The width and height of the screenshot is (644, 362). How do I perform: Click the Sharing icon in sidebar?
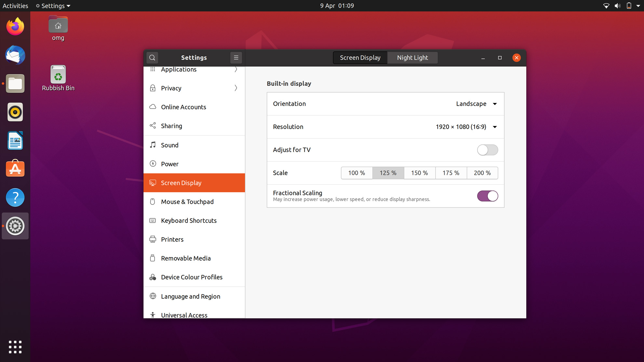pyautogui.click(x=153, y=125)
